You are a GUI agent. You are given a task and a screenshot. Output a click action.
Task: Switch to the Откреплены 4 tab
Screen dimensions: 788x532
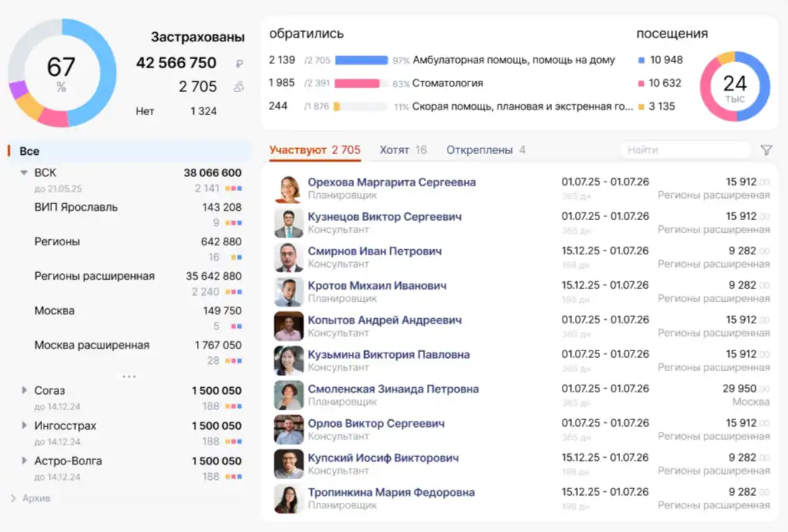pyautogui.click(x=486, y=150)
